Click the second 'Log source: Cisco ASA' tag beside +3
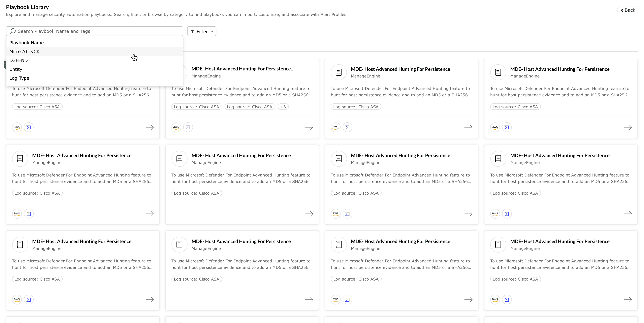This screenshot has height=323, width=644. click(x=250, y=107)
